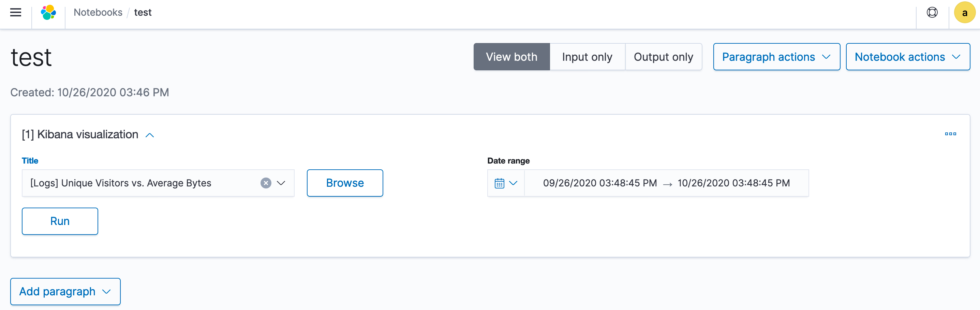
Task: Click the Title field label
Action: click(x=30, y=161)
